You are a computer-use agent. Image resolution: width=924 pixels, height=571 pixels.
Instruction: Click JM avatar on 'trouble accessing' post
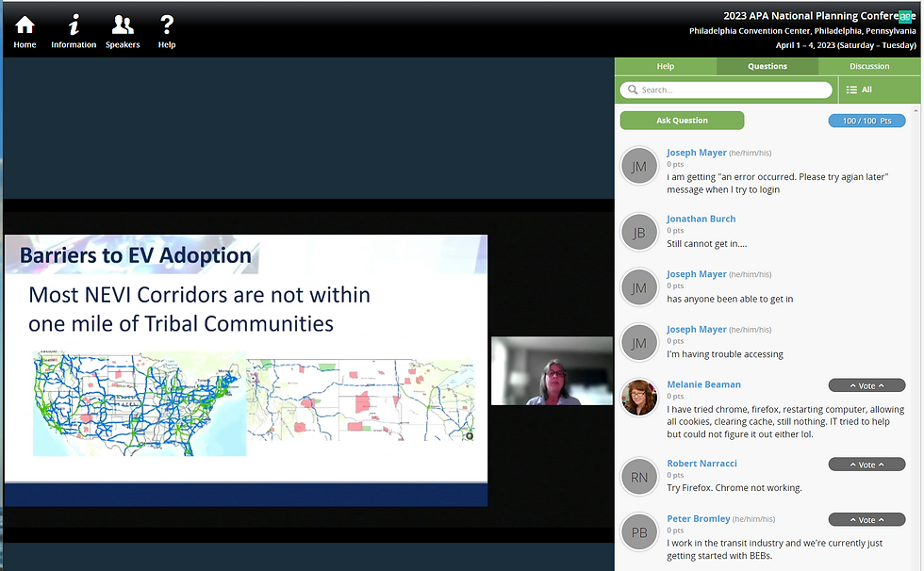click(639, 343)
